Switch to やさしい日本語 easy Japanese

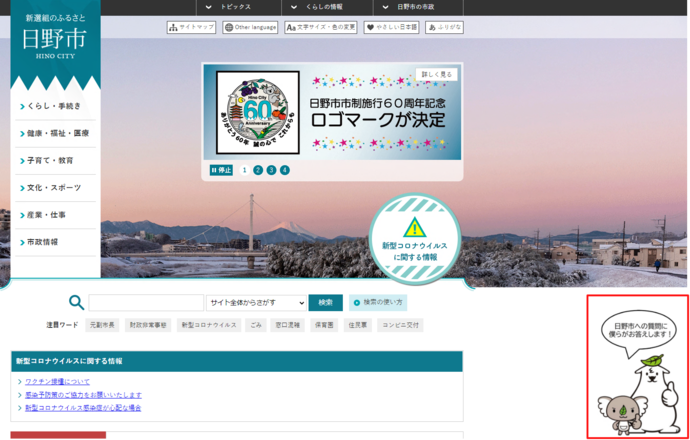coord(391,27)
